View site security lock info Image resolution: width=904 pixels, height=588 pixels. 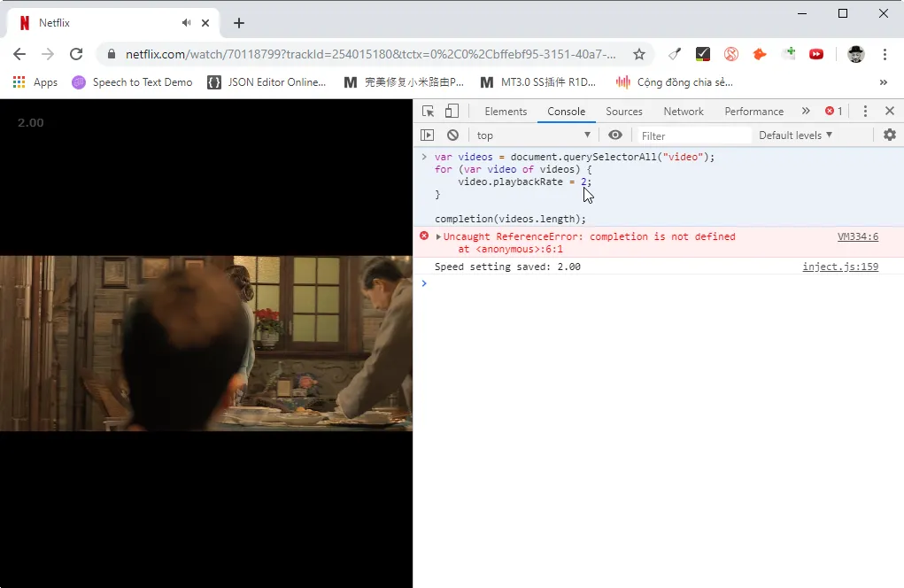(x=112, y=54)
